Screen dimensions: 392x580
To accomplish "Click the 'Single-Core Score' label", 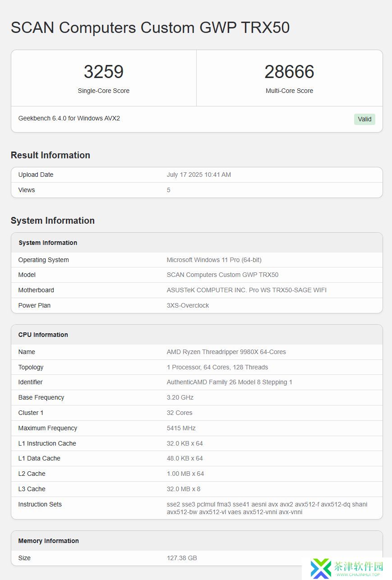I will [104, 91].
